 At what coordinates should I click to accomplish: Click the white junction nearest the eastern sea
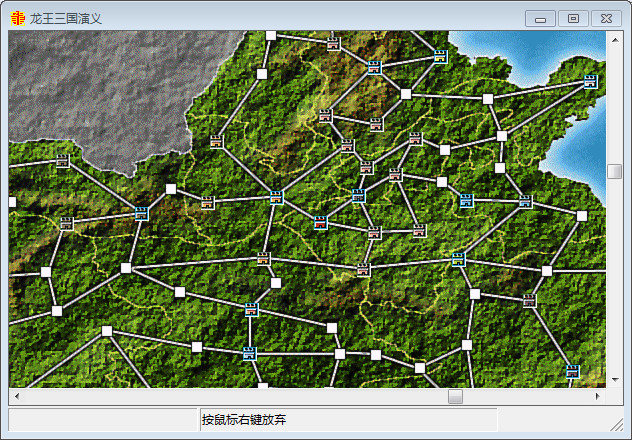tap(582, 216)
